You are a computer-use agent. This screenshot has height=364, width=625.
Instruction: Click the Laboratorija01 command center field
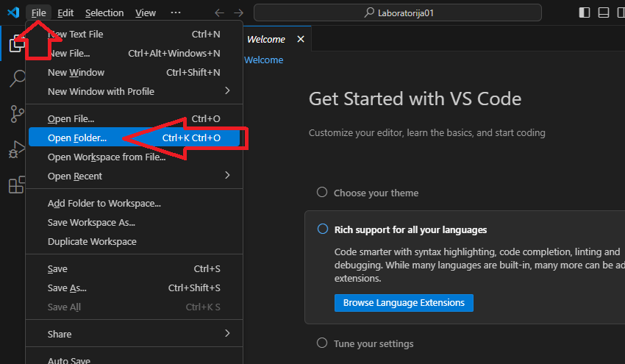click(398, 13)
